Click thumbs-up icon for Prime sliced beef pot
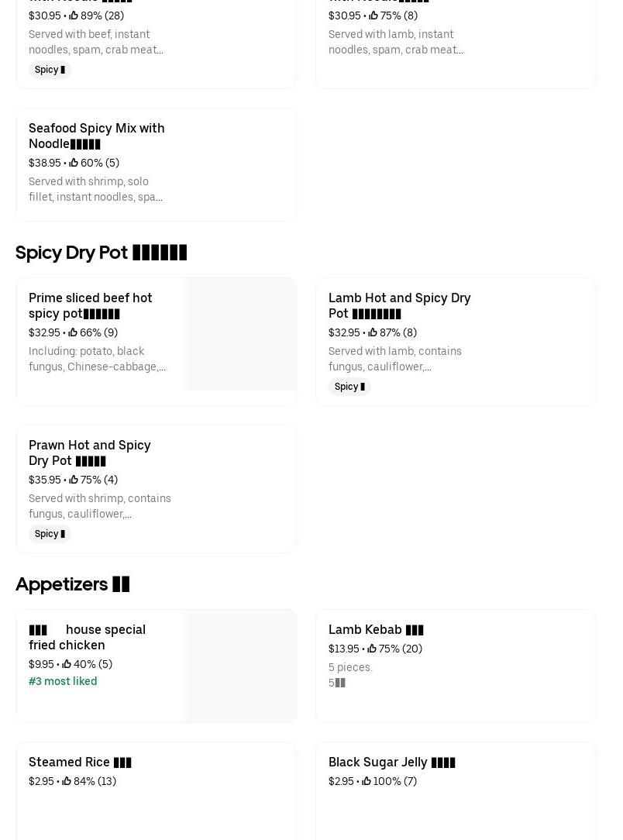623x840 pixels. pos(73,333)
